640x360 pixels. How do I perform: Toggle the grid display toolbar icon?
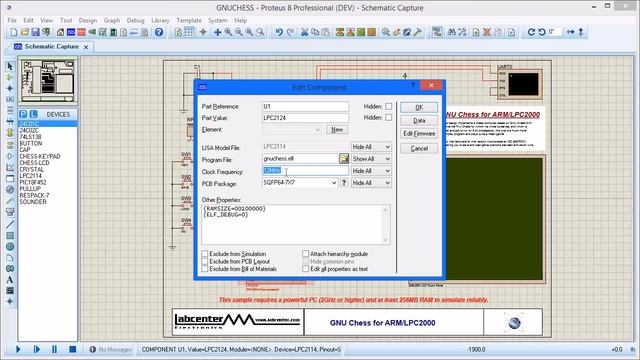189,32
